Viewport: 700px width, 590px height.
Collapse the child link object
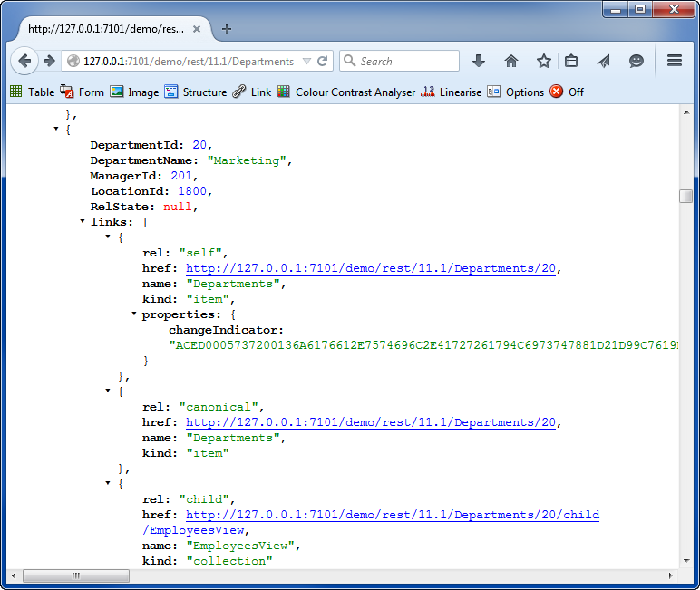coord(108,483)
